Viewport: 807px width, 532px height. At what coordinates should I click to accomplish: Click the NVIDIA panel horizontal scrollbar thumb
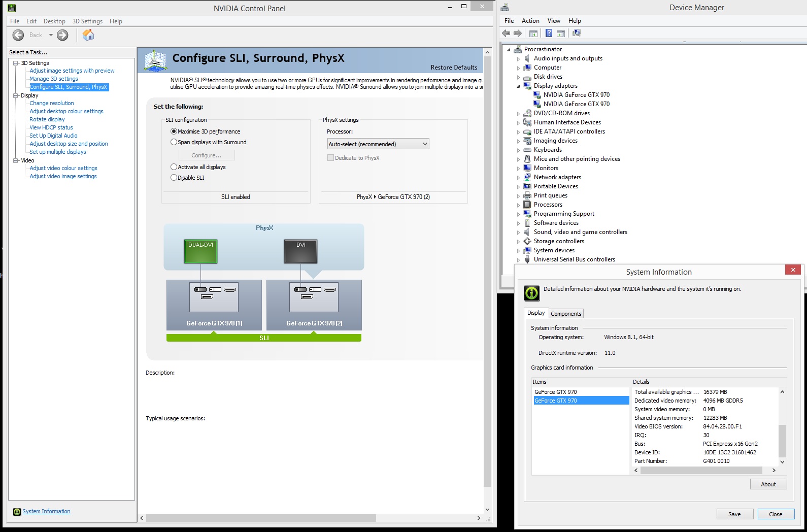pos(261,518)
